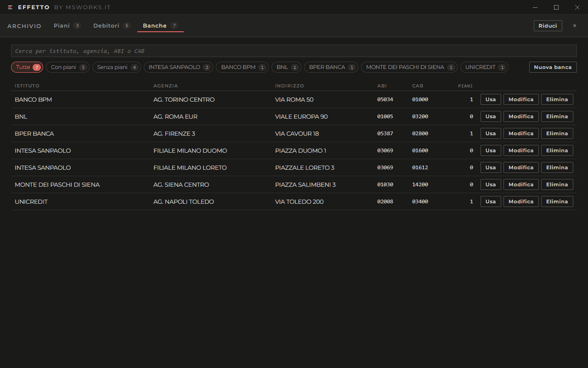Filter by MONTE DEI PASCHI DI SIENA chip

click(x=409, y=67)
